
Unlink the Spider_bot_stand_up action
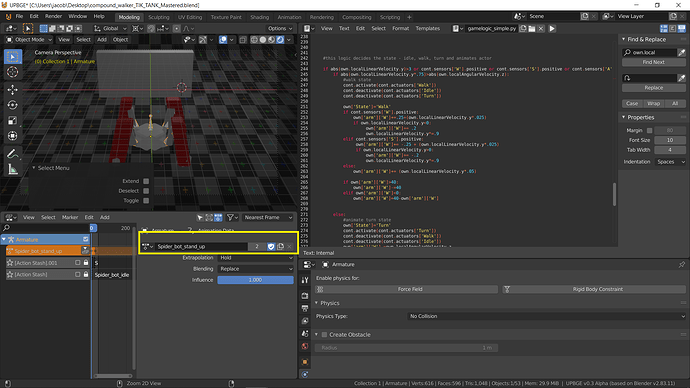[x=289, y=247]
